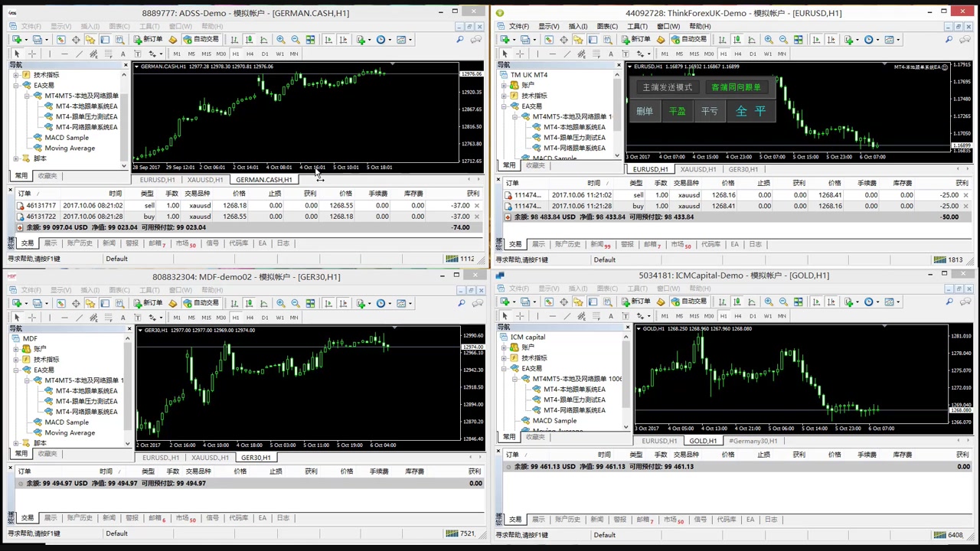
Task: Toggle 客端同向跟单 on the EURUSD chart panel
Action: coord(735,87)
